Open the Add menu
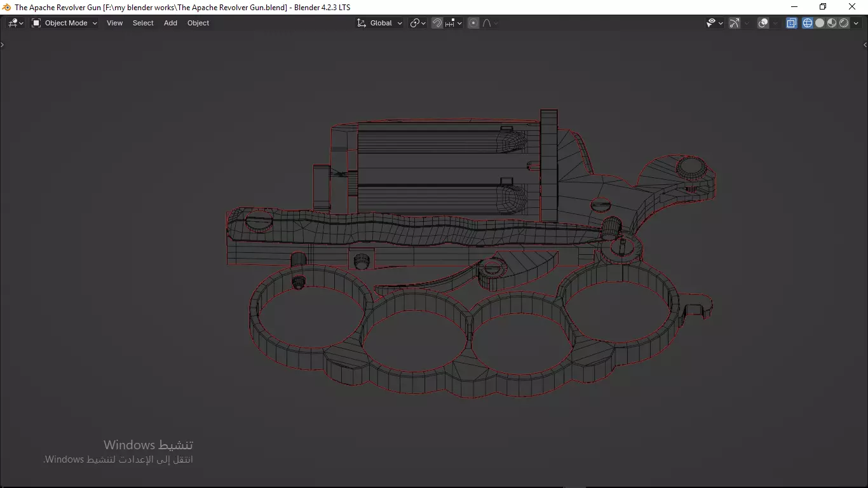The width and height of the screenshot is (868, 488). click(170, 23)
